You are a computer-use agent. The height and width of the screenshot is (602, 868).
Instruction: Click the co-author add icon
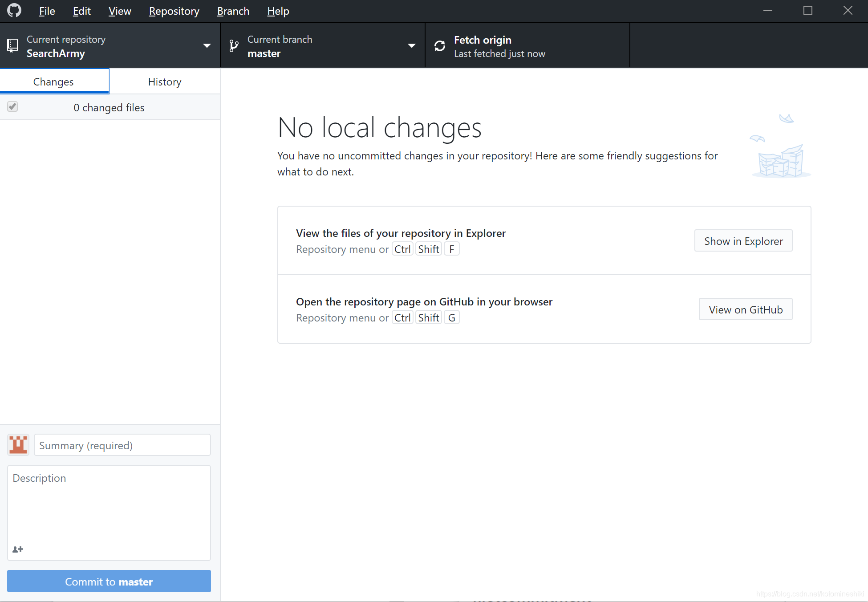click(x=18, y=548)
